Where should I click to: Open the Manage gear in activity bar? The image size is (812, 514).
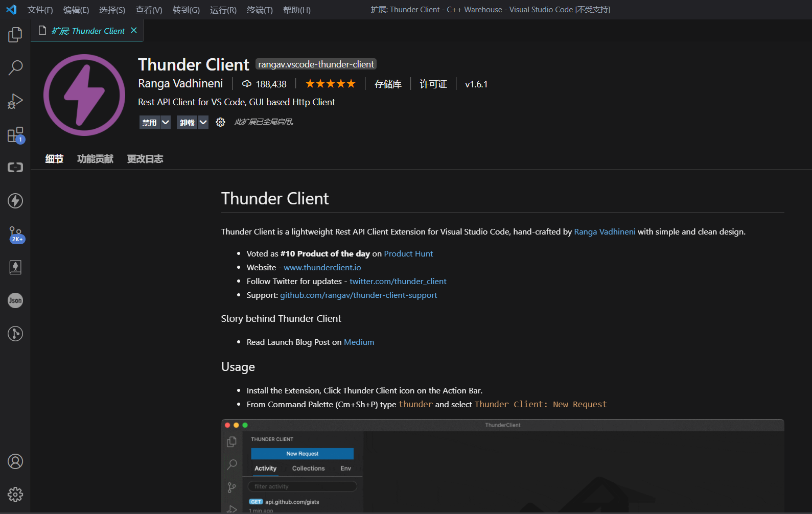click(x=15, y=495)
